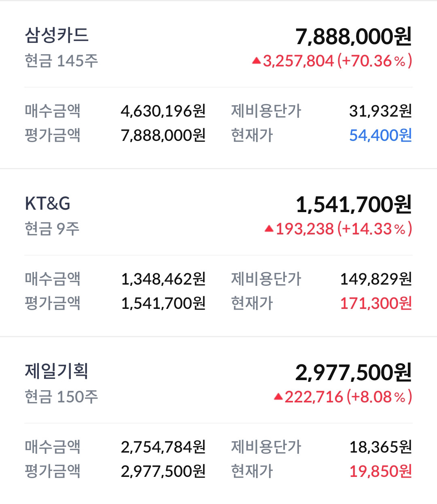Tap the 현금 145주 holdings label
The image size is (437, 504).
pyautogui.click(x=62, y=61)
